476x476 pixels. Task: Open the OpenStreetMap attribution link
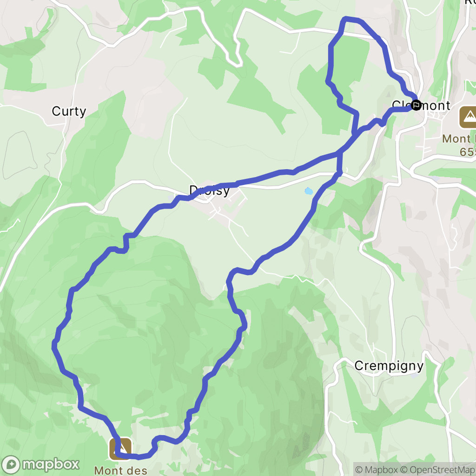(438, 469)
